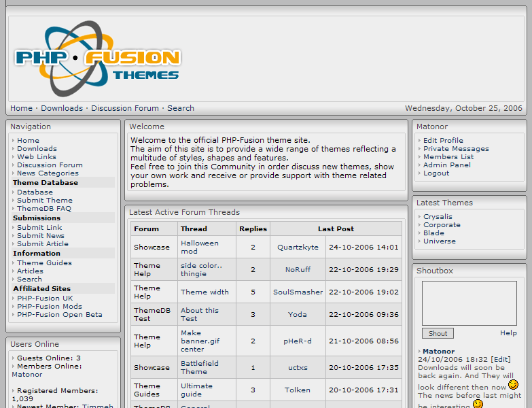Open the Corporate theme link
This screenshot has width=532, height=408.
pyautogui.click(x=442, y=224)
